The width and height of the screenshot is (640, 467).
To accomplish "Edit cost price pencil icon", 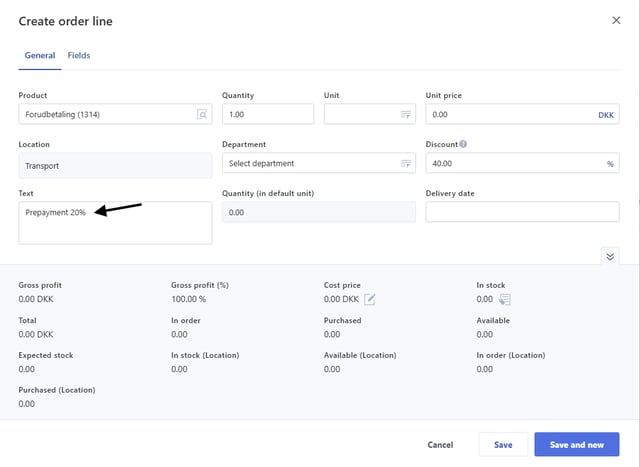I will (370, 299).
